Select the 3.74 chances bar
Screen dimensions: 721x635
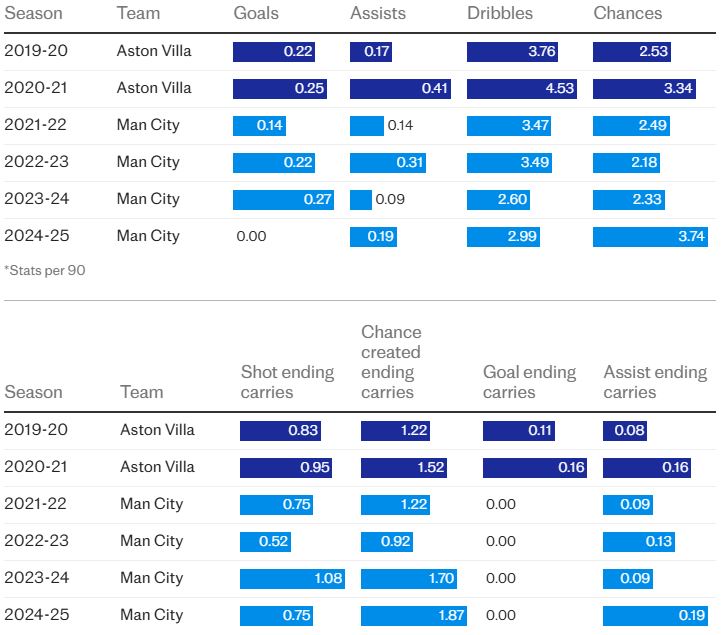(651, 237)
